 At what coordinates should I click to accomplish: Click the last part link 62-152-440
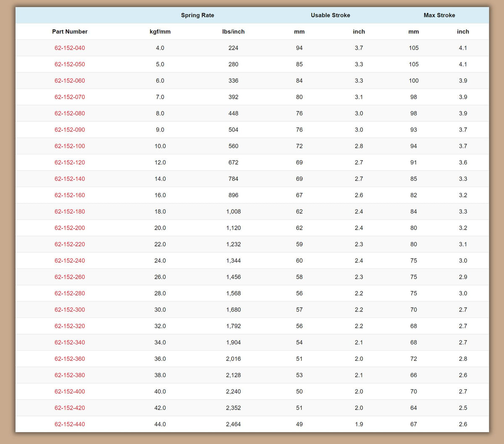pyautogui.click(x=70, y=424)
